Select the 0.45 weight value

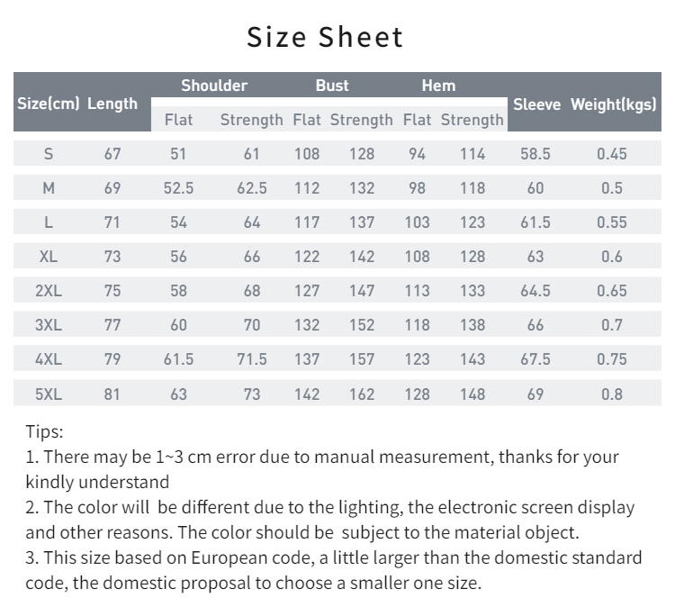pyautogui.click(x=612, y=154)
